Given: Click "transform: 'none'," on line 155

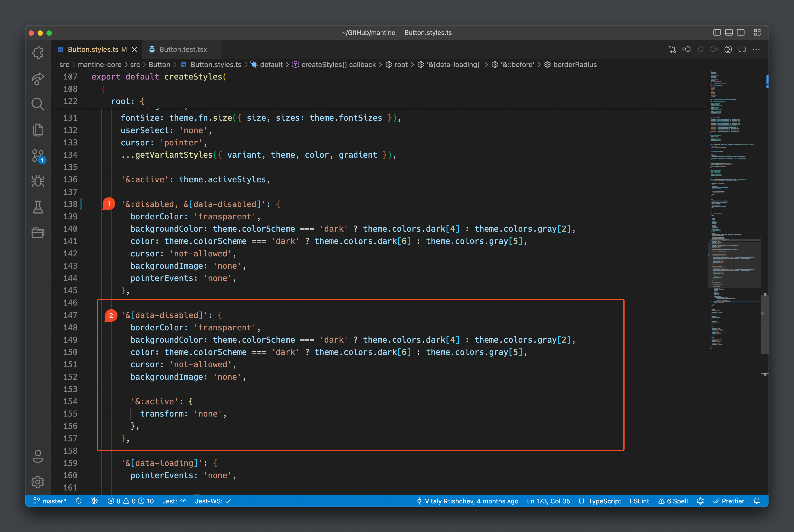Looking at the screenshot, I should point(183,414).
